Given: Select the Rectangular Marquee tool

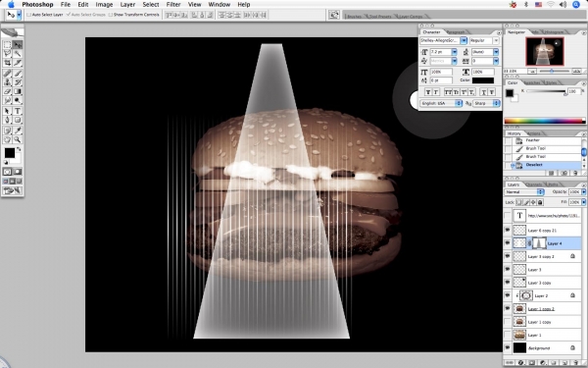Looking at the screenshot, I should click(7, 45).
